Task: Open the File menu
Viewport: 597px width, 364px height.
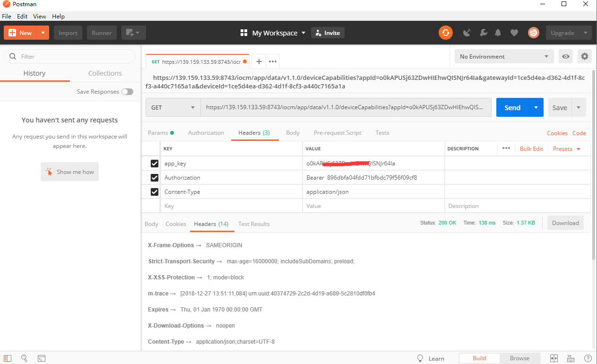Action: click(7, 16)
